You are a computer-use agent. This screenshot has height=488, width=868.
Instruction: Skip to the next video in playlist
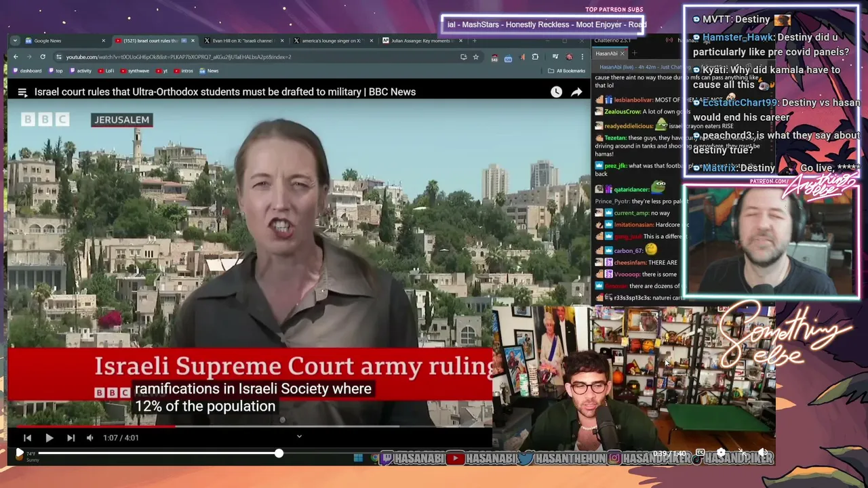71,438
